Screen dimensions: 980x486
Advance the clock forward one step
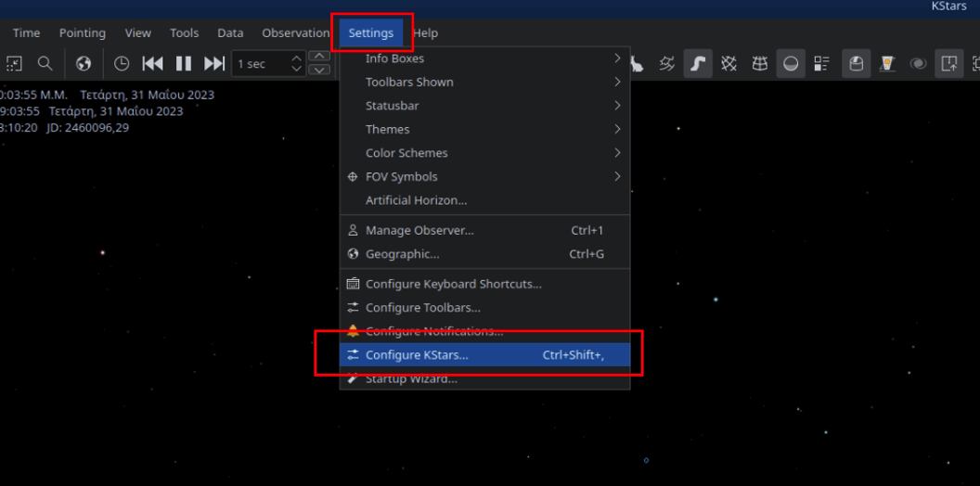(x=214, y=64)
